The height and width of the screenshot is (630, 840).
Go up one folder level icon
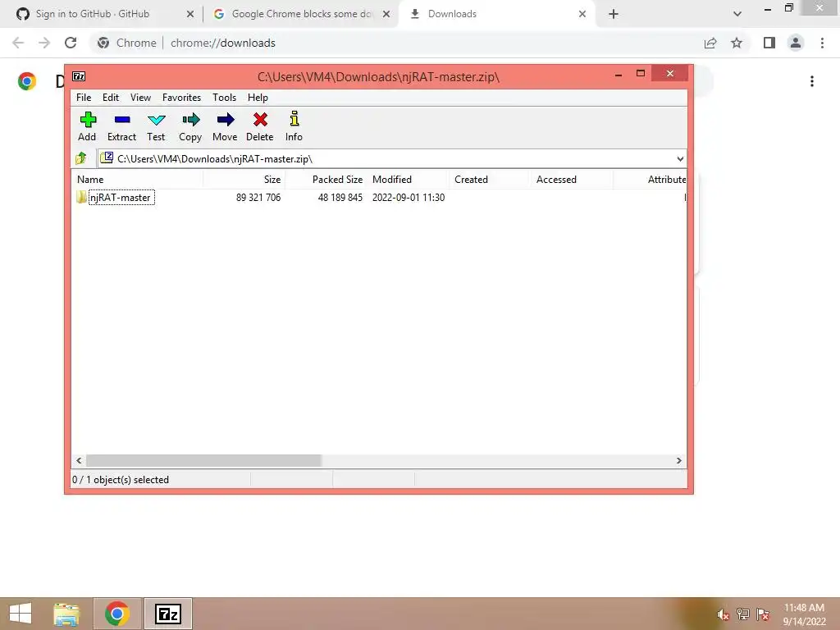point(81,158)
